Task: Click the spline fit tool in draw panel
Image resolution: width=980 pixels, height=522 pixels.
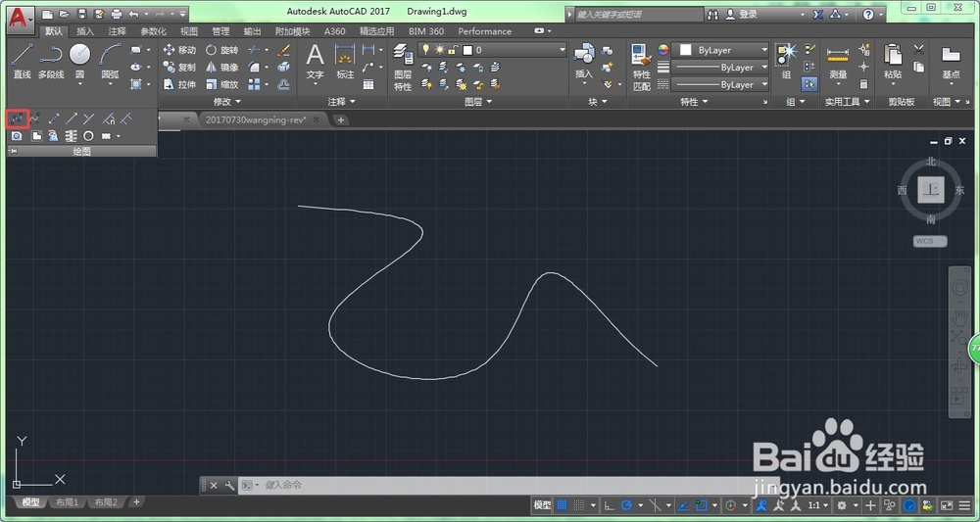Action: tap(18, 118)
